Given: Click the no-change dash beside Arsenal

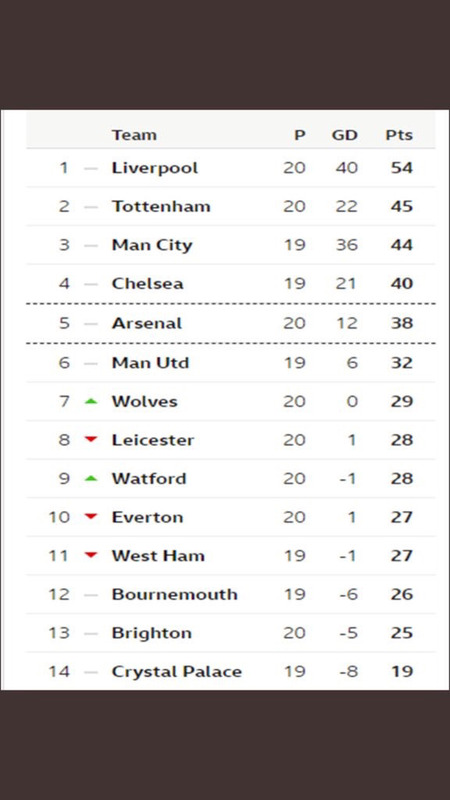Looking at the screenshot, I should click(x=91, y=323).
